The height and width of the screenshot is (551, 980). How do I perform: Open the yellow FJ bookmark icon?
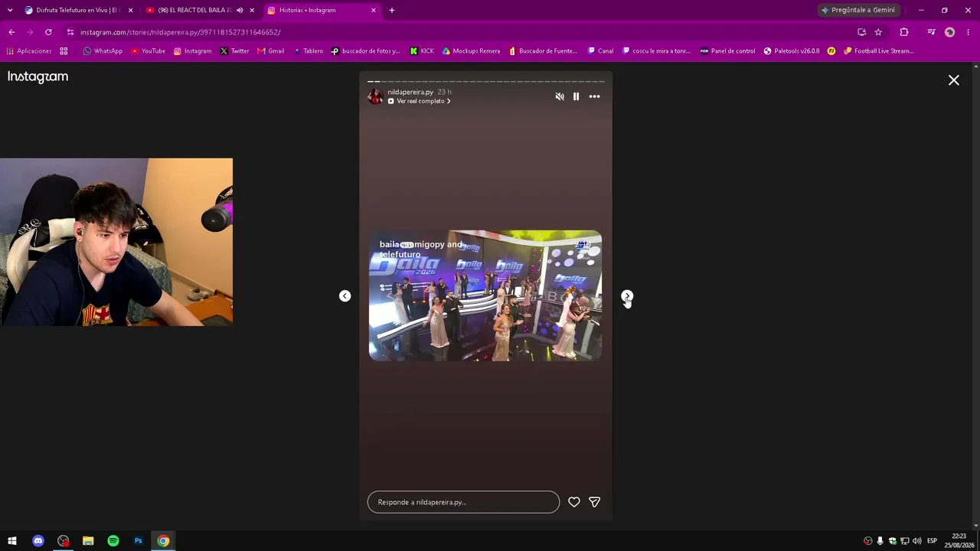click(831, 51)
